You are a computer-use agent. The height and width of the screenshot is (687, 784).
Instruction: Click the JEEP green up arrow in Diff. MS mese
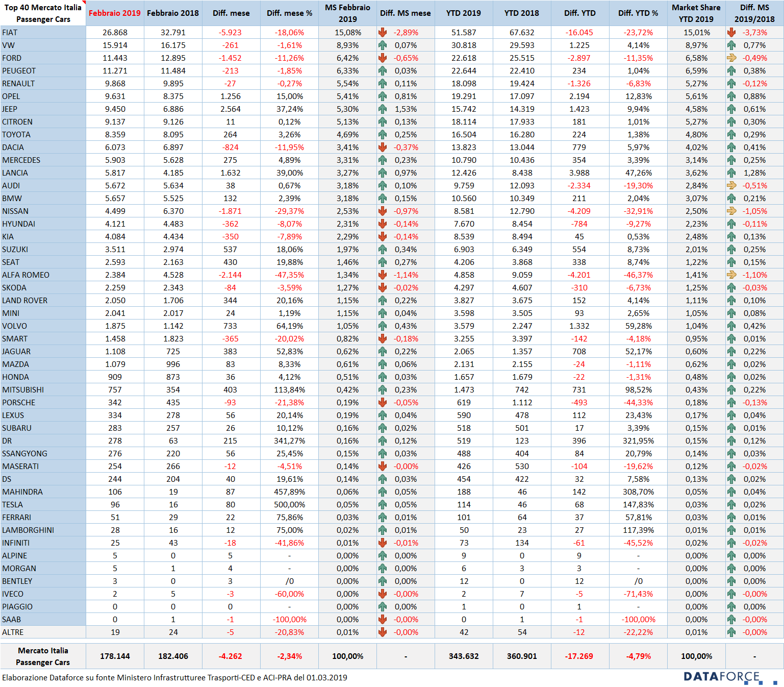(x=383, y=109)
